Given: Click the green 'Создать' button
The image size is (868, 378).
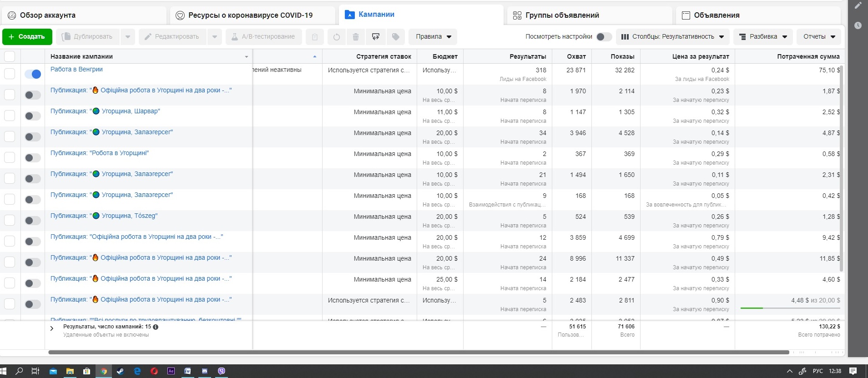Looking at the screenshot, I should click(x=27, y=37).
